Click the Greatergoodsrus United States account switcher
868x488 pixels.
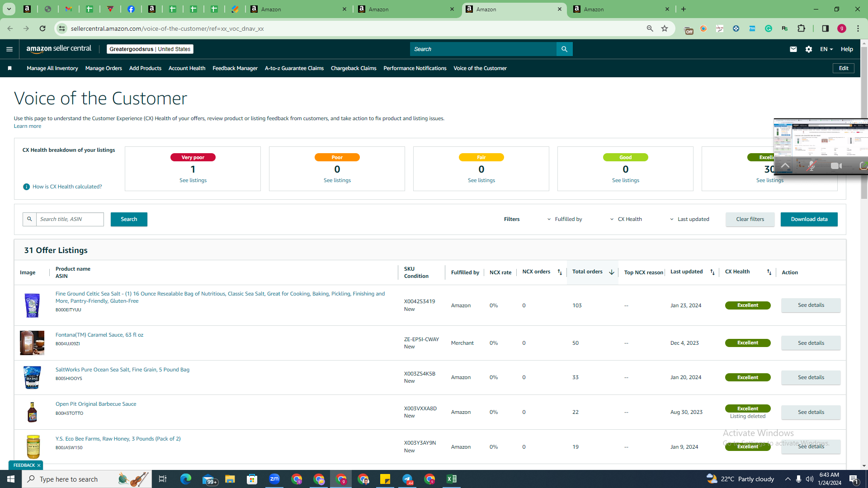click(150, 49)
